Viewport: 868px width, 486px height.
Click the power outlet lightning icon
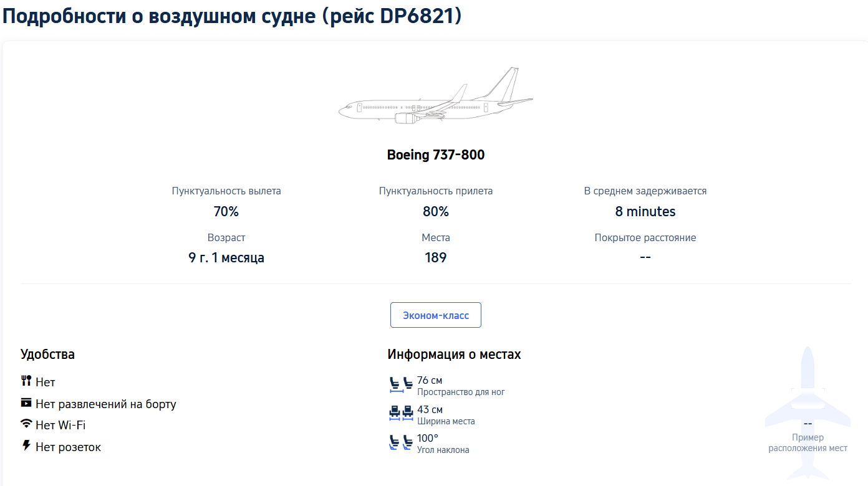point(26,446)
